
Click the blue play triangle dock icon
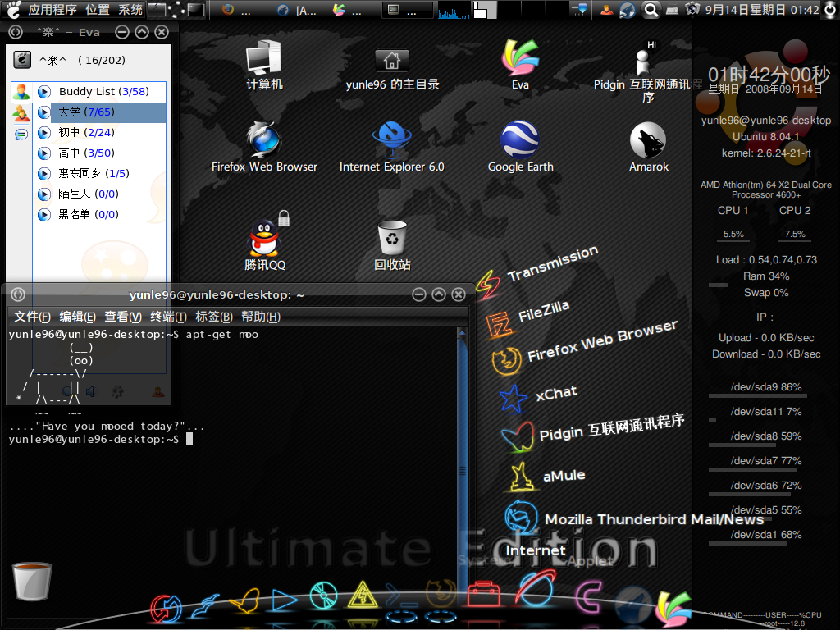click(284, 600)
